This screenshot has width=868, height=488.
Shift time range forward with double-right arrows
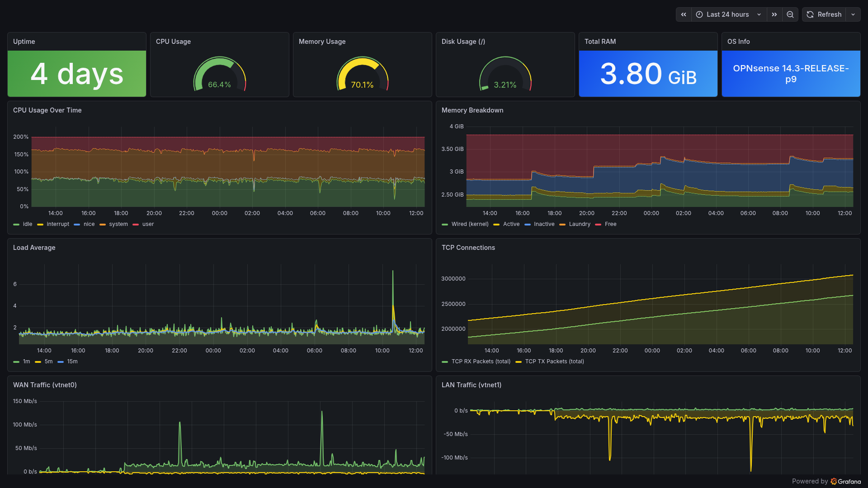(x=774, y=14)
